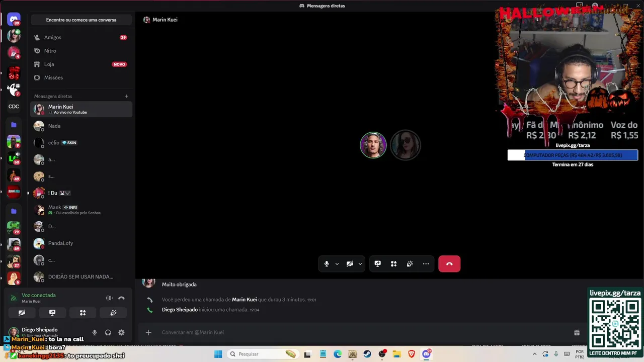The image size is (644, 362).
Task: Open Nitro page
Action: (x=81, y=51)
